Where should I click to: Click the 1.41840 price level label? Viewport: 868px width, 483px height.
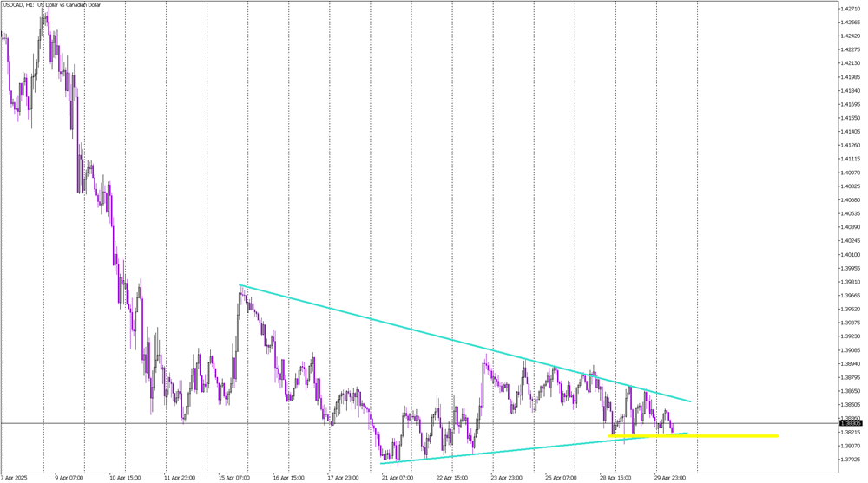click(851, 91)
